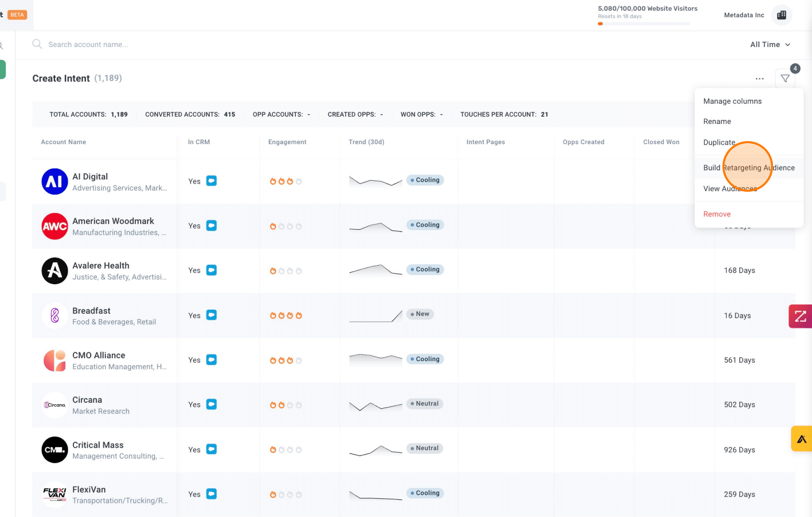Image resolution: width=812 pixels, height=517 pixels.
Task: Click FlexiVan company logo
Action: 55,494
